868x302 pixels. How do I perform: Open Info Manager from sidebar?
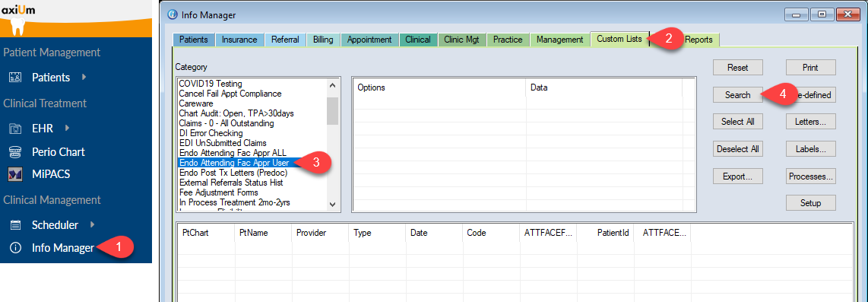coord(62,248)
